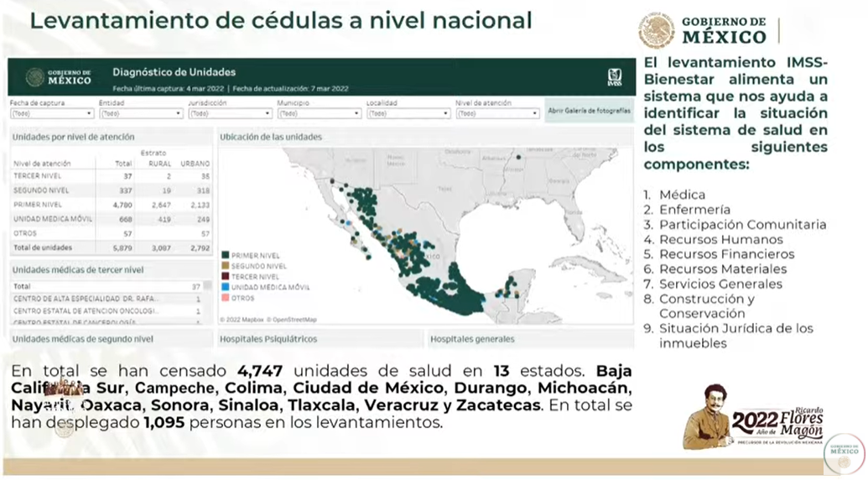The width and height of the screenshot is (868, 480).
Task: Select the UNIDAD MÉDICA MÓVIL legend swatch
Action: (226, 287)
